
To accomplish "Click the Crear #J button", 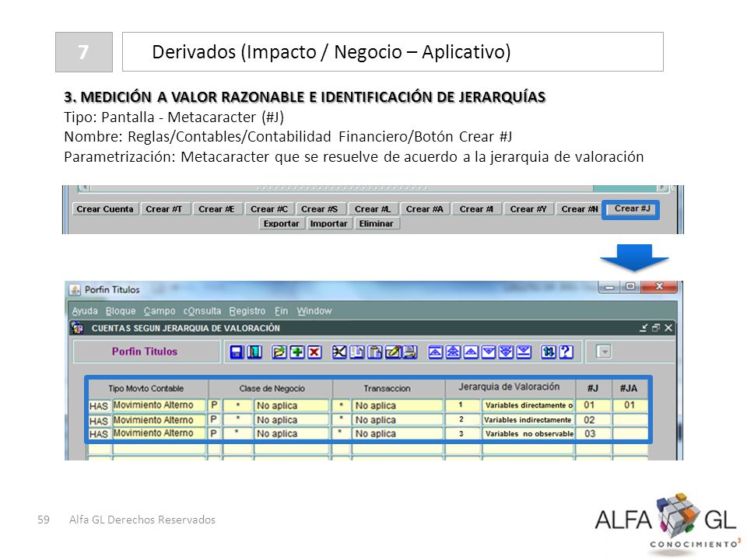I will pyautogui.click(x=632, y=209).
